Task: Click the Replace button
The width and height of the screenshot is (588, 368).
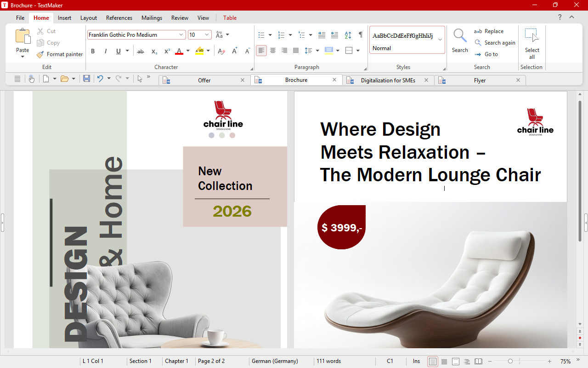Action: coord(489,31)
